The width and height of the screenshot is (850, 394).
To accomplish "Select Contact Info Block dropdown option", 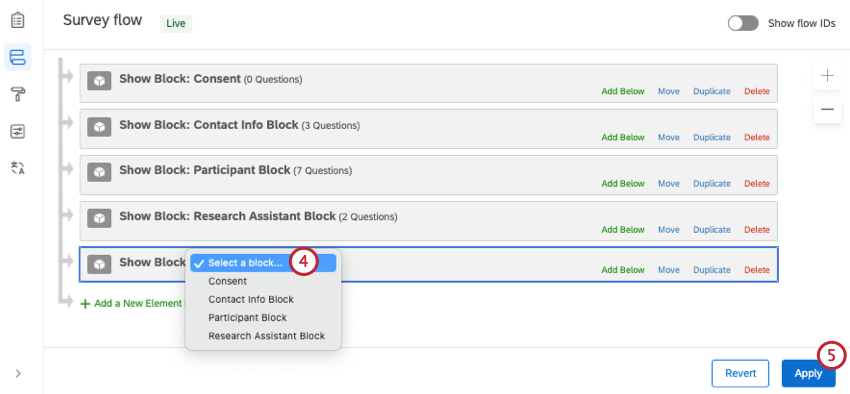I will [x=251, y=299].
